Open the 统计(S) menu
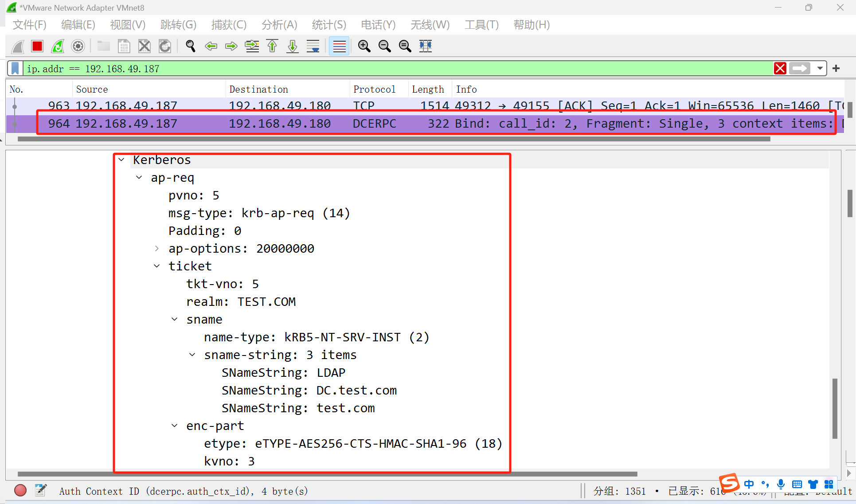856x504 pixels. pyautogui.click(x=328, y=25)
